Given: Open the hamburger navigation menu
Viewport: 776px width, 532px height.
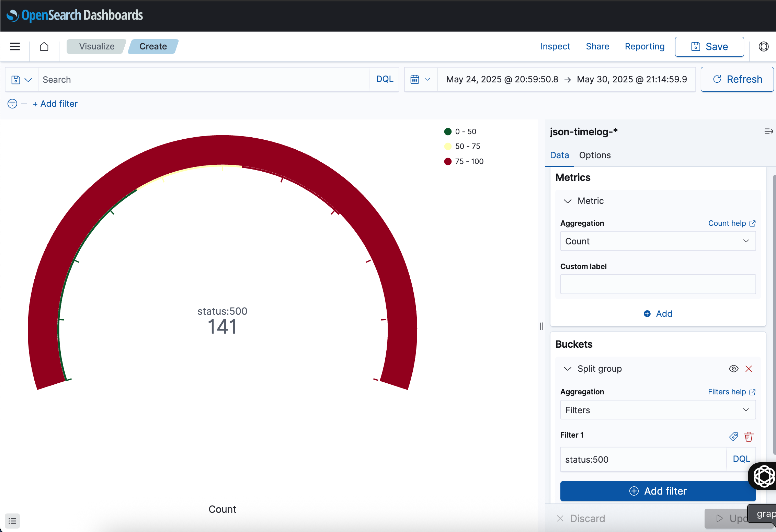Looking at the screenshot, I should (15, 46).
